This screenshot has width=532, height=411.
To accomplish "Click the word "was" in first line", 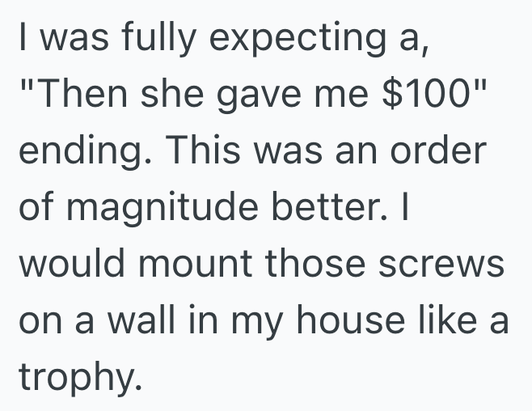I will tap(65, 38).
